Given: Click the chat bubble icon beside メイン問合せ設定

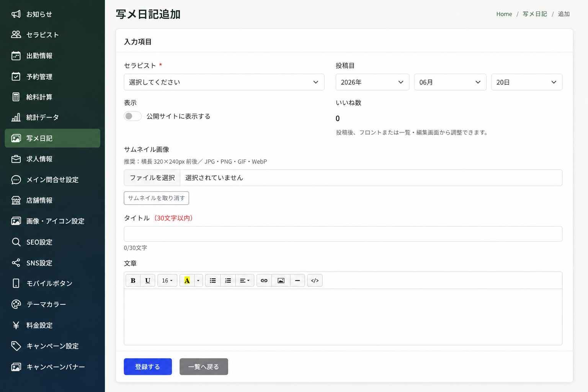Looking at the screenshot, I should click(x=16, y=180).
